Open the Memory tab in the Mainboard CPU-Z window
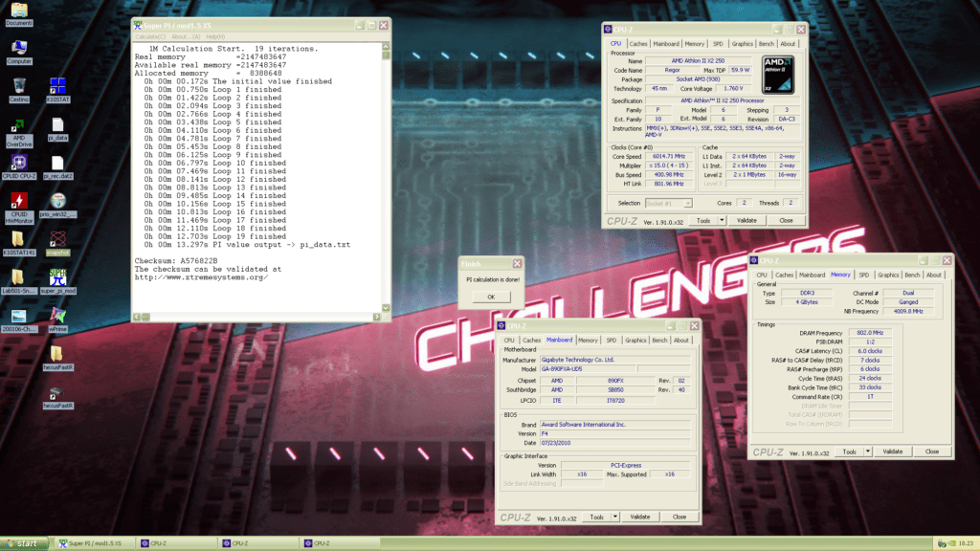 tap(588, 341)
